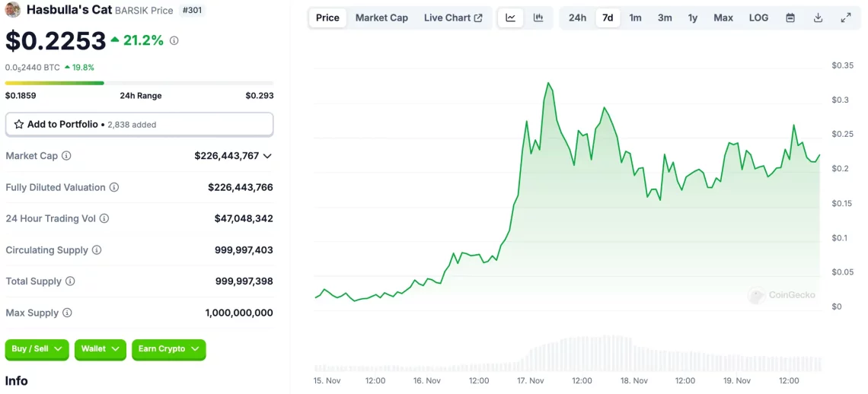The image size is (868, 394).
Task: Switch to Market Cap tab
Action: click(381, 17)
